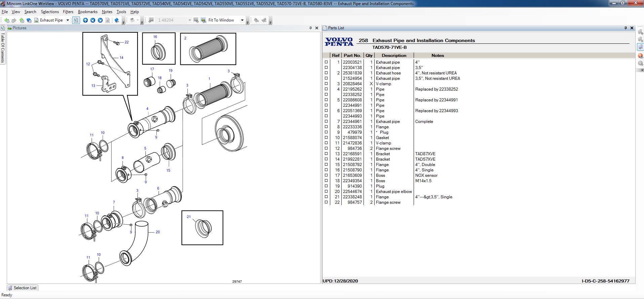Expand the Fit To Window zoom dropdown
Screen dimensions: 644x299
pos(242,20)
